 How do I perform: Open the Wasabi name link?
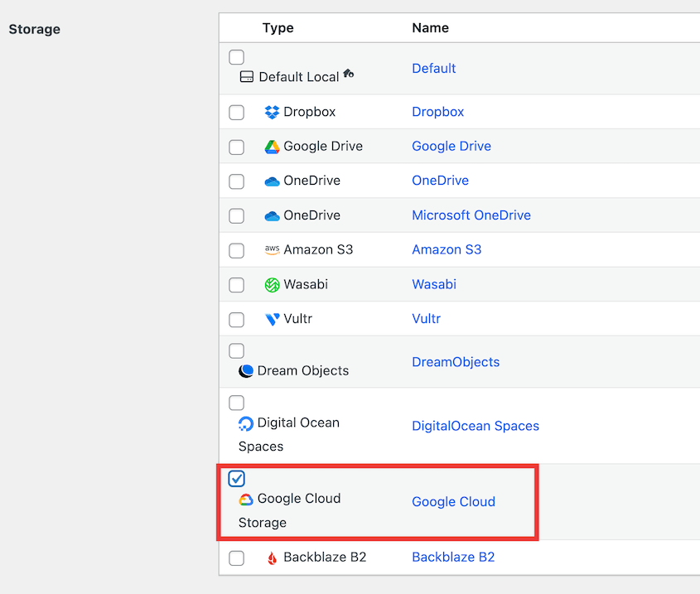434,284
